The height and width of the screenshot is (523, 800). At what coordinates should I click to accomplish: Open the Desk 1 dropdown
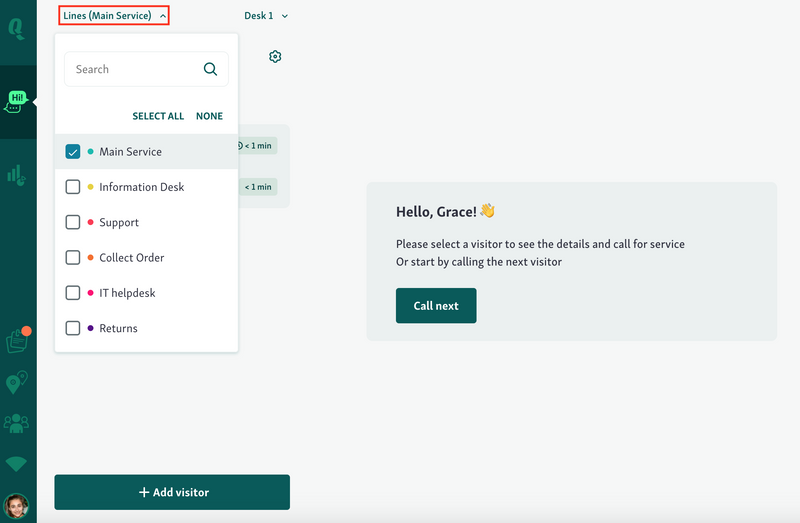point(266,15)
